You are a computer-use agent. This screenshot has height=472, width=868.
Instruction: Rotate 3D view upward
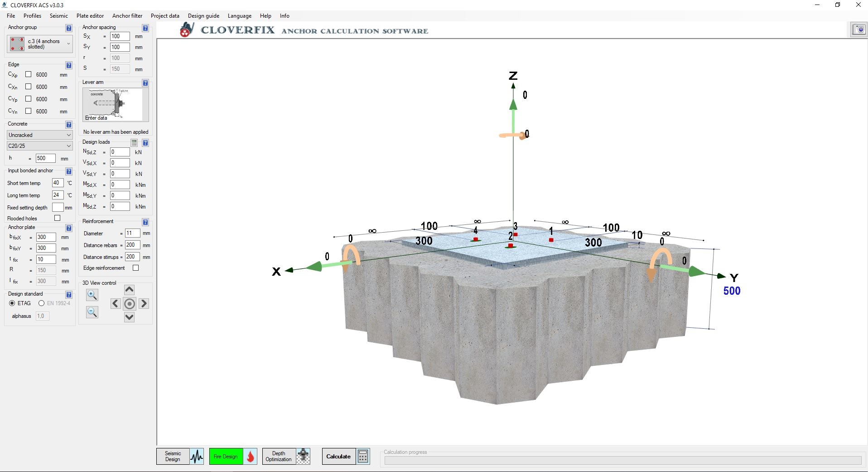click(x=129, y=290)
